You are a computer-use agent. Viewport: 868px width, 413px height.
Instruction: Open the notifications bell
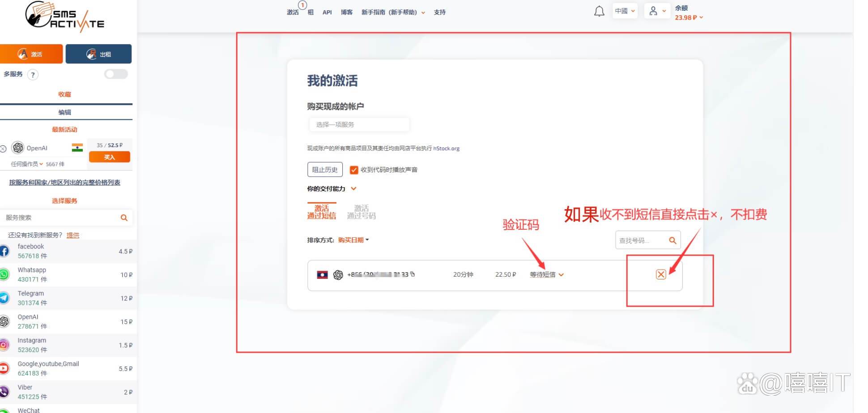coord(599,12)
